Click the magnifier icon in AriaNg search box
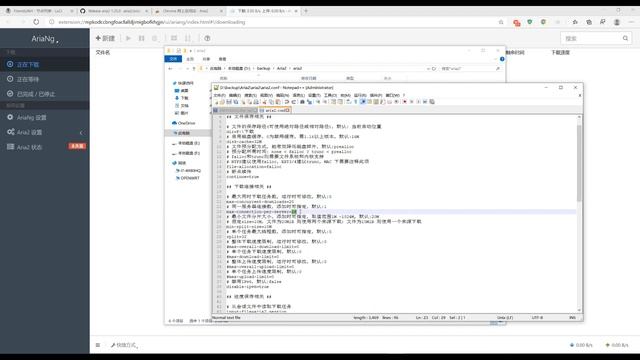Viewport: 640px width, 360px height. [626, 38]
